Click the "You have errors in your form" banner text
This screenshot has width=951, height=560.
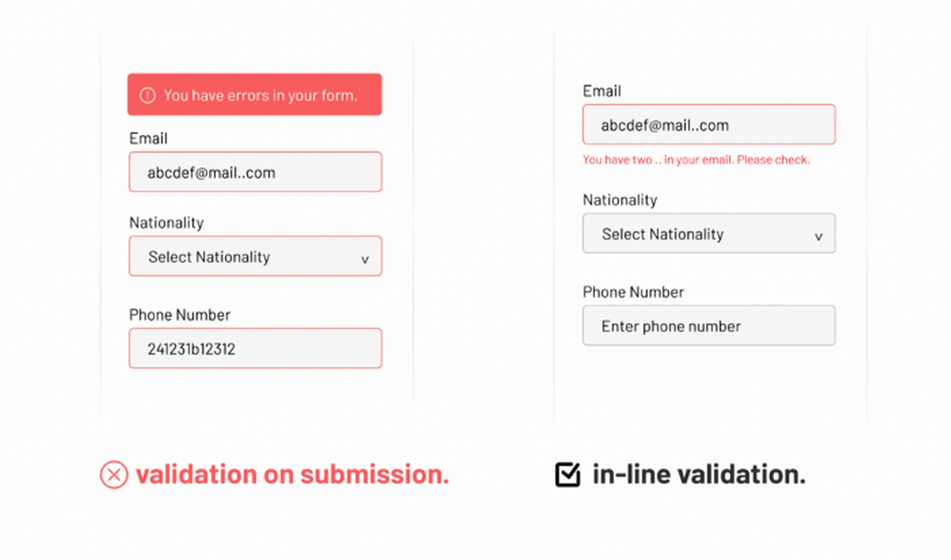(x=260, y=96)
